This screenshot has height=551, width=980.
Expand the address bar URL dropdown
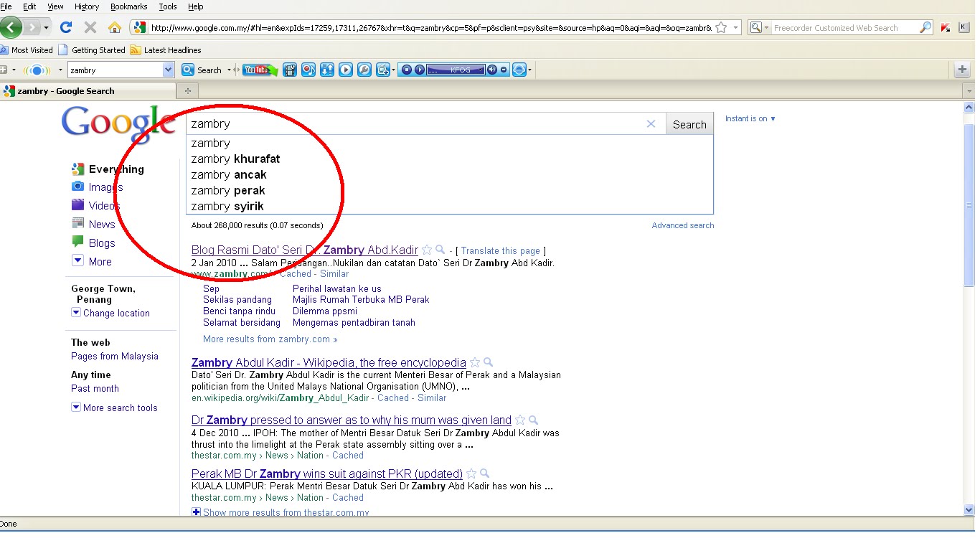click(x=736, y=27)
